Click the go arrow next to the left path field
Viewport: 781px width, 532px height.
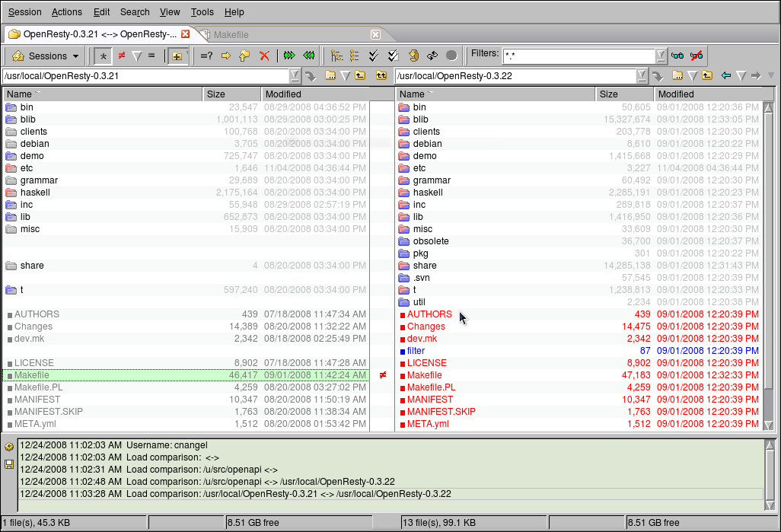point(311,75)
